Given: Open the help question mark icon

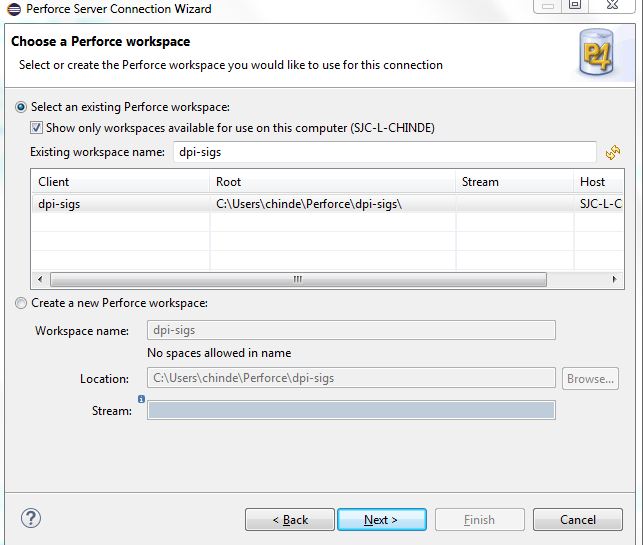Looking at the screenshot, I should pyautogui.click(x=31, y=518).
